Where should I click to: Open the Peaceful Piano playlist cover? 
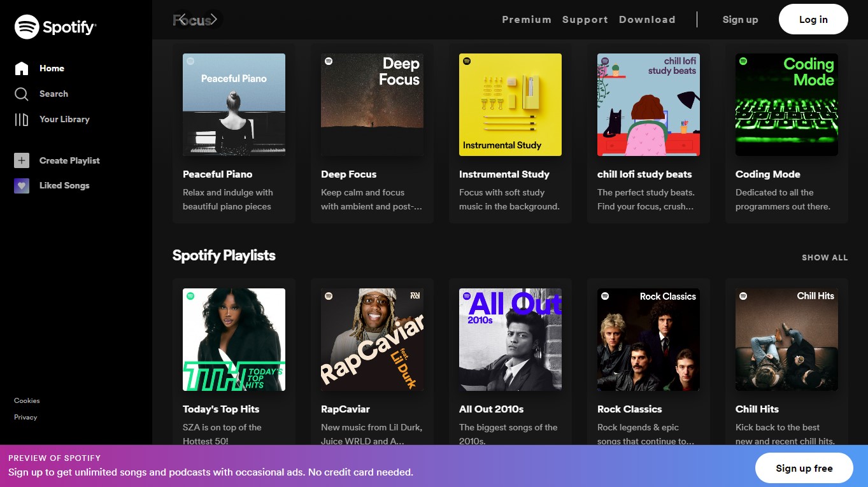(234, 104)
